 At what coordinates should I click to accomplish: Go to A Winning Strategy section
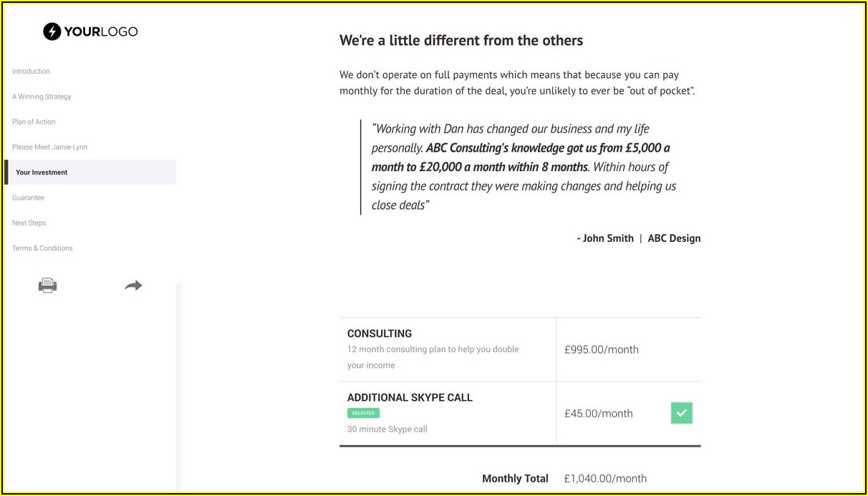42,97
